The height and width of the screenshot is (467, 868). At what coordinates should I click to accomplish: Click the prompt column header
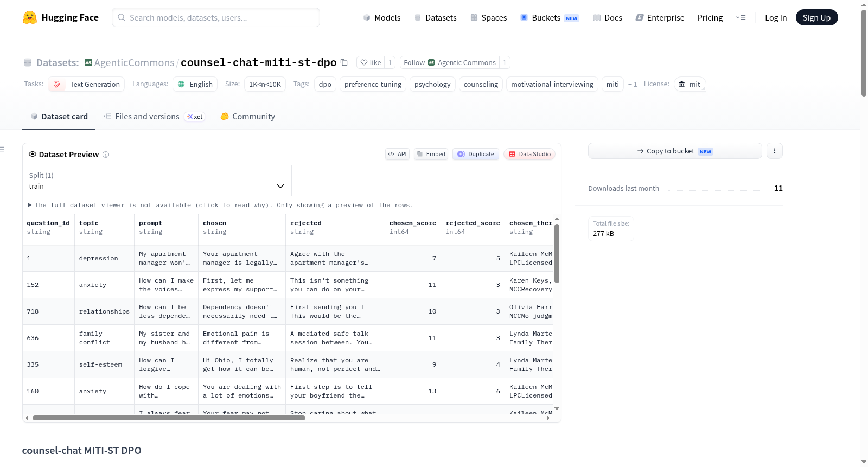click(x=166, y=227)
